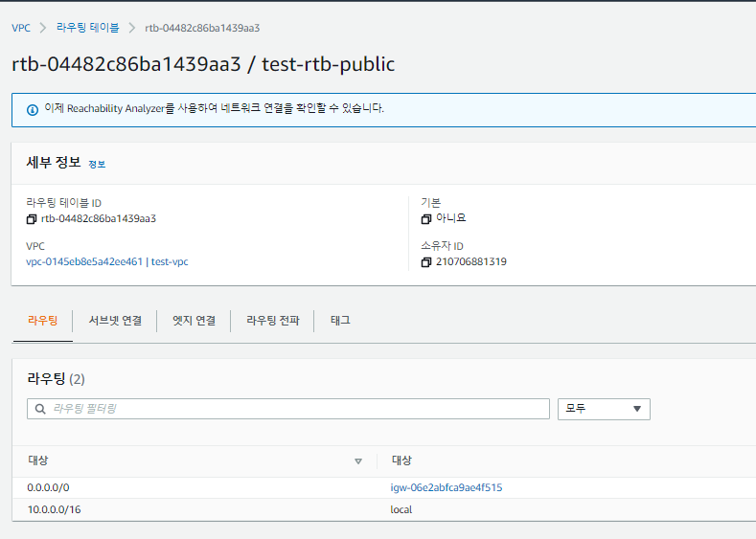756x539 pixels.
Task: Click the magnifier icon in the 라우팅 필터링 box
Action: click(40, 409)
